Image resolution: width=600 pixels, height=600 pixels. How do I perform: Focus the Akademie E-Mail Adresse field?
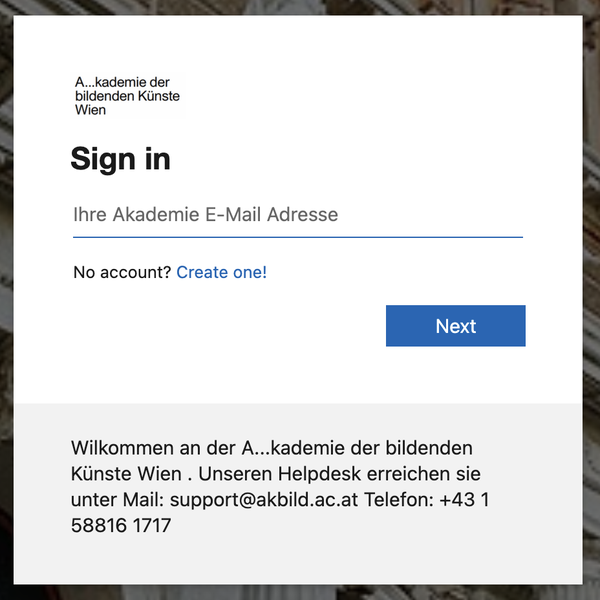(x=297, y=215)
